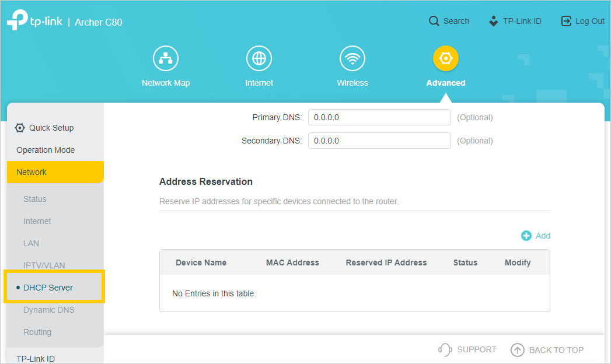Image resolution: width=611 pixels, height=364 pixels.
Task: Select LAN in the Network submenu
Action: pos(32,243)
